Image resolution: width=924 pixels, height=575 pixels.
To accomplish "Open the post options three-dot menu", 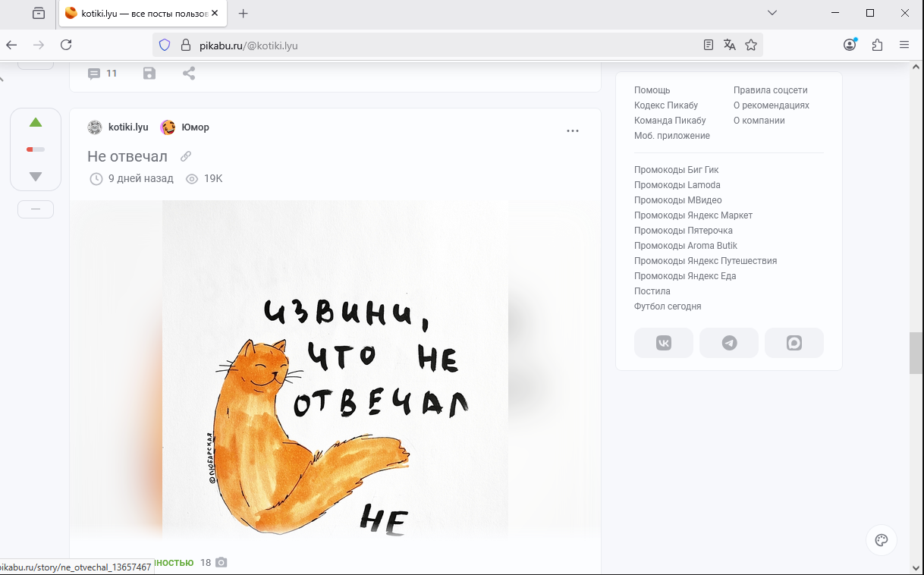I will tap(573, 130).
